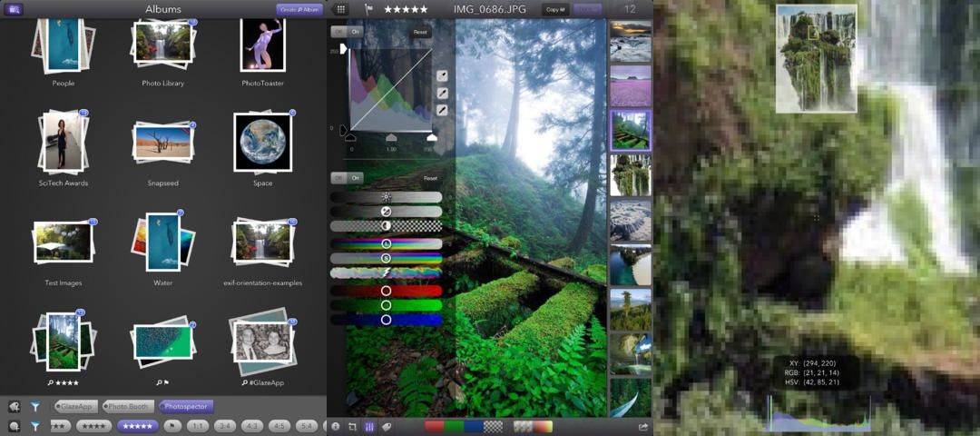Select the 4:3 aspect ratio filter
The height and width of the screenshot is (436, 980).
point(252,425)
